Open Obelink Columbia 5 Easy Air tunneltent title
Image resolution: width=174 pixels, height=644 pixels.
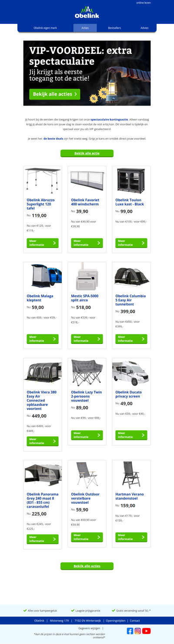click(130, 300)
